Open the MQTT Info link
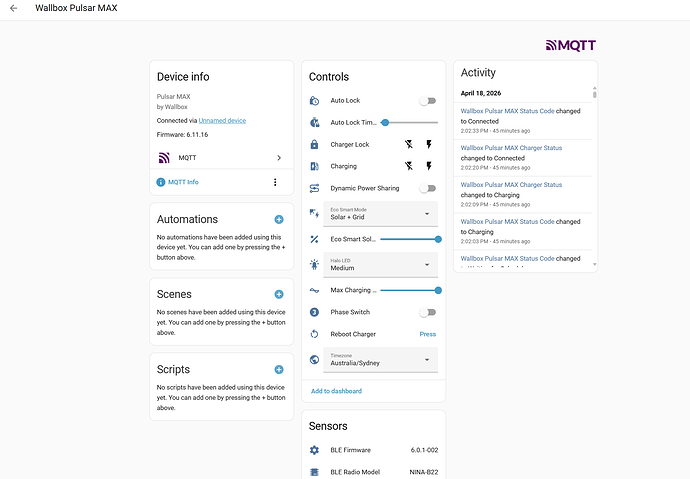 tap(183, 182)
